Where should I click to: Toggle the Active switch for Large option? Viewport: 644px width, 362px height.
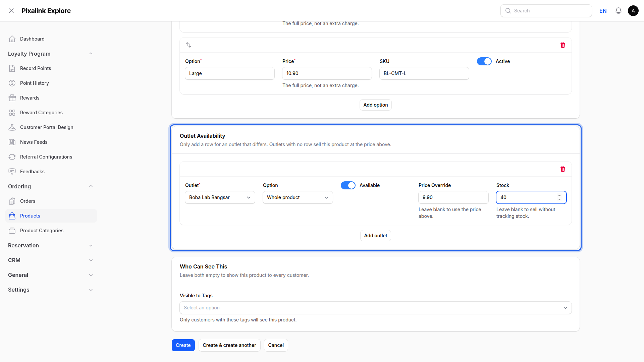coord(484,61)
